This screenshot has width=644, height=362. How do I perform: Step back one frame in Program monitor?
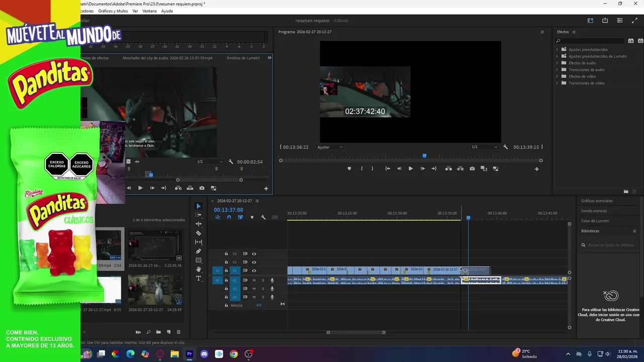[399, 169]
